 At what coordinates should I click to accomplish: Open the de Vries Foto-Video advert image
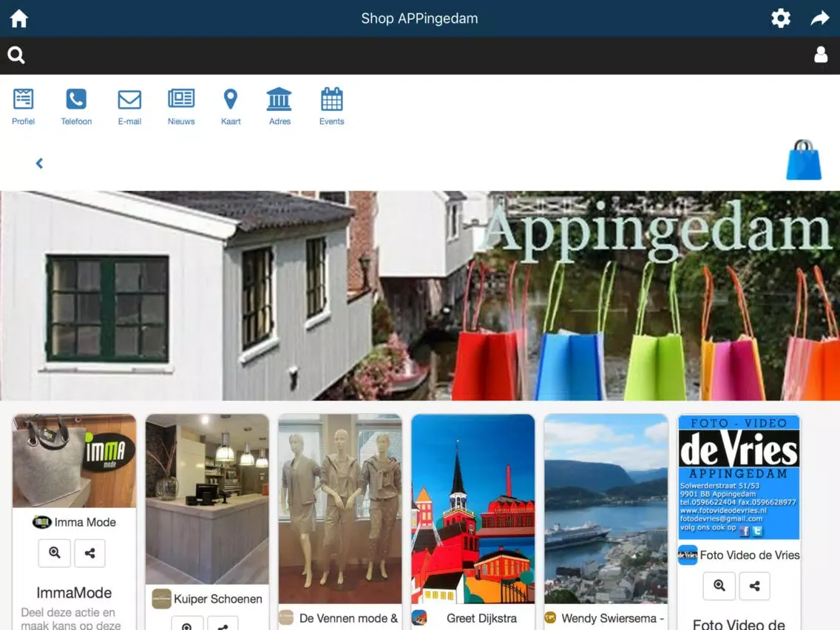pos(739,477)
